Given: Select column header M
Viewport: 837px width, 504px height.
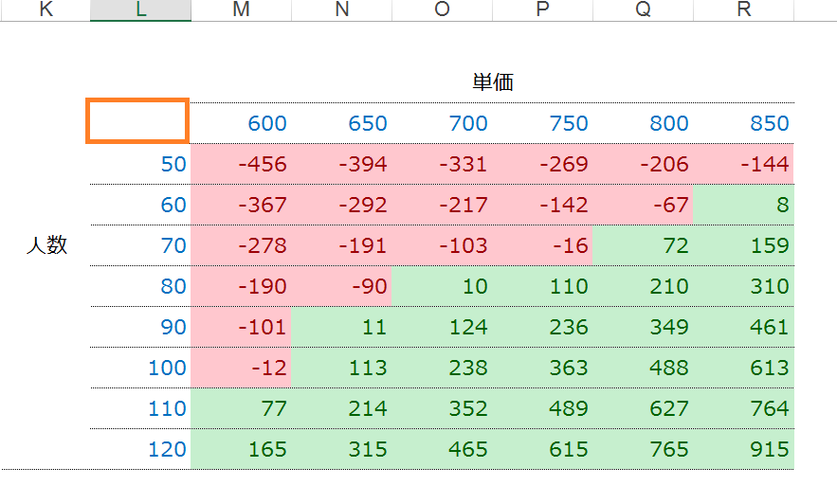Looking at the screenshot, I should 242,10.
